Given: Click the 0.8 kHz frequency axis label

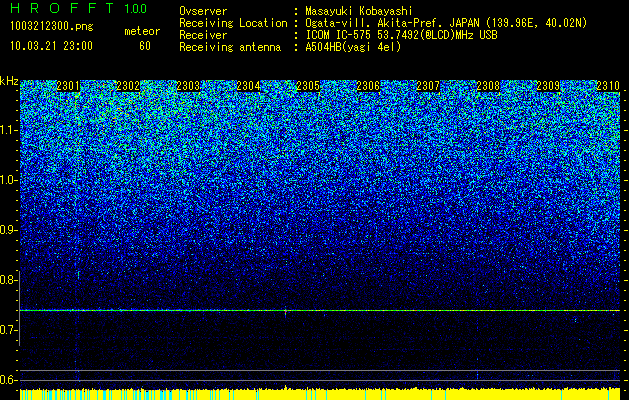Looking at the screenshot, I should pyautogui.click(x=8, y=280).
